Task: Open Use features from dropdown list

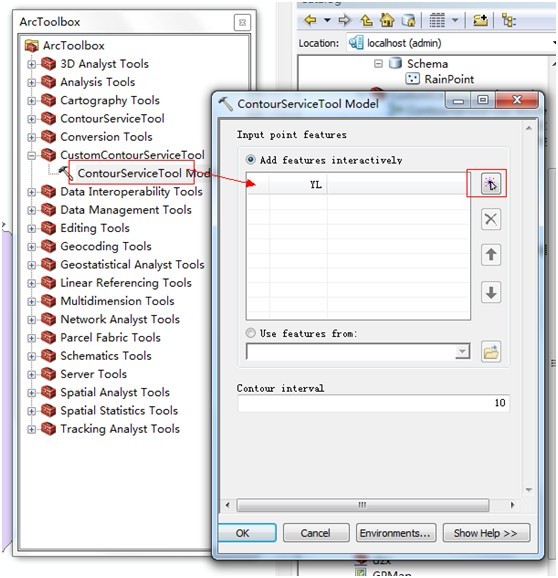Action: (462, 352)
